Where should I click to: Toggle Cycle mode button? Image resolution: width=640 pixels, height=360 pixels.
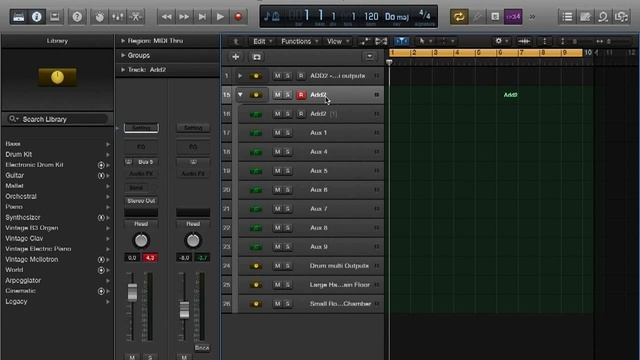[x=459, y=17]
